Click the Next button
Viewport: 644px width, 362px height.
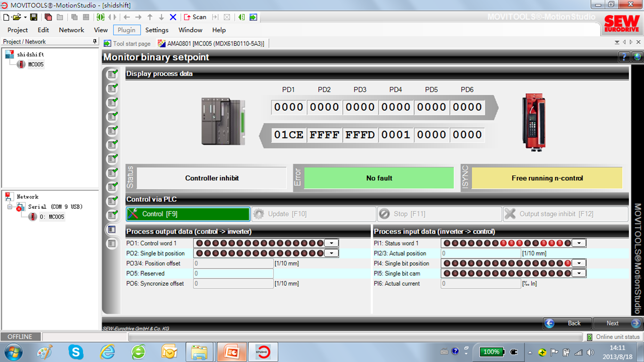click(x=617, y=323)
